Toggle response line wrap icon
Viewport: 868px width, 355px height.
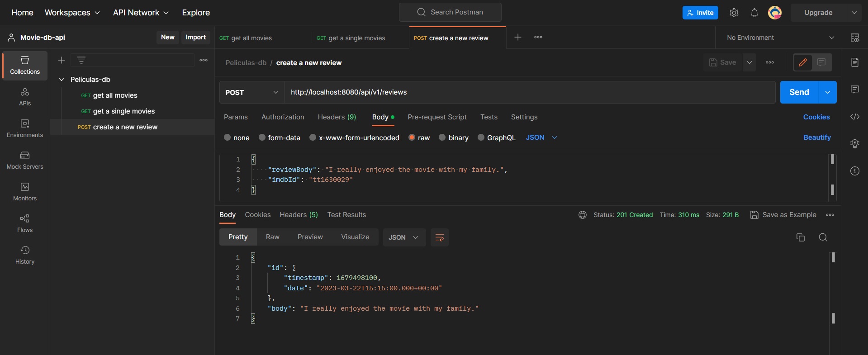(439, 237)
